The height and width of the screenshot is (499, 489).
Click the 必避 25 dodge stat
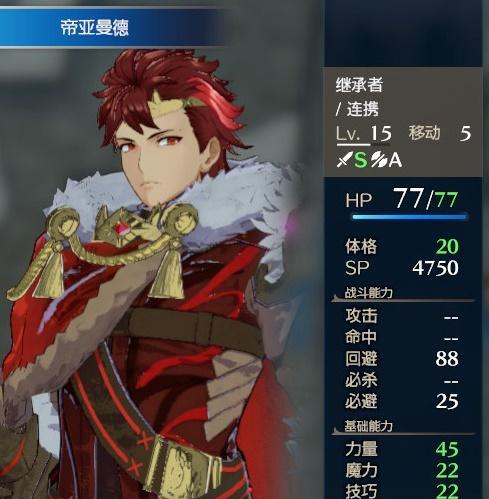tap(402, 401)
